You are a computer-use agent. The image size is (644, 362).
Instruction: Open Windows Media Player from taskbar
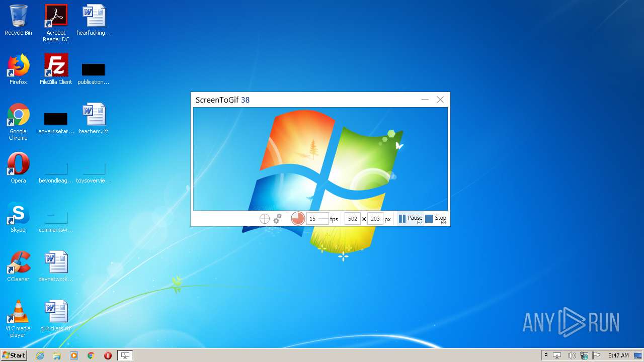[x=74, y=355]
